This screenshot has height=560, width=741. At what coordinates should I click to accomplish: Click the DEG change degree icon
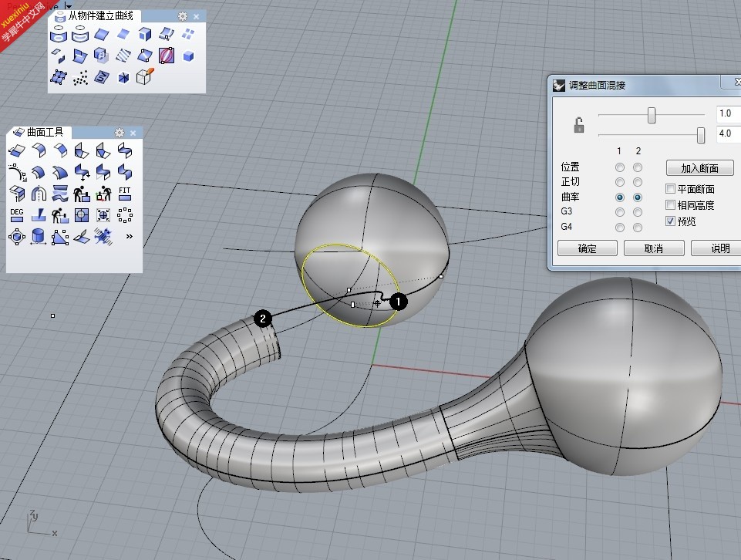pyautogui.click(x=17, y=215)
